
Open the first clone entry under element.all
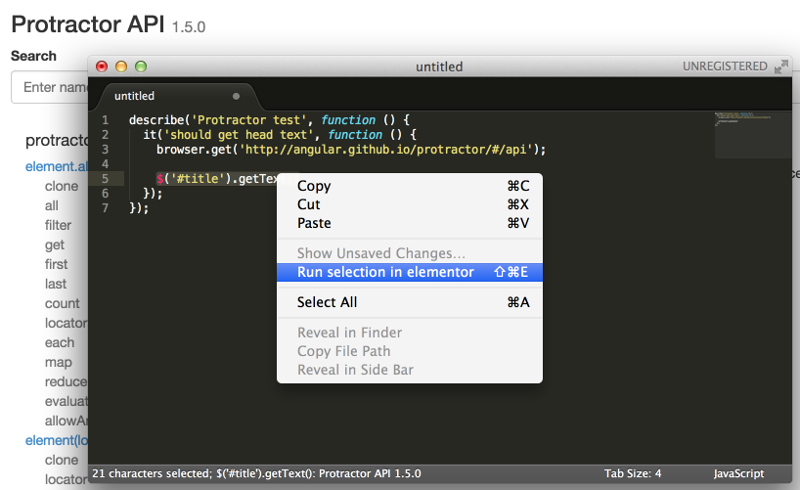[x=61, y=186]
